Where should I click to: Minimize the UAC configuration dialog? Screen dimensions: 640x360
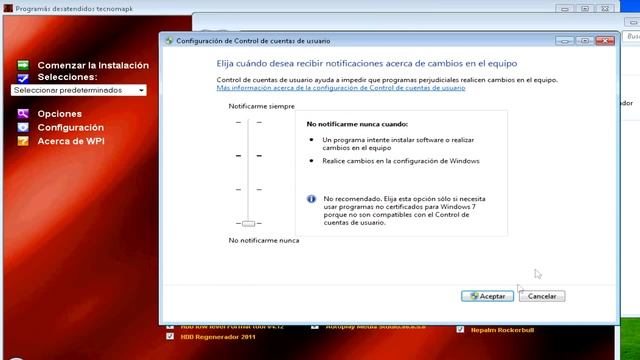(x=564, y=41)
